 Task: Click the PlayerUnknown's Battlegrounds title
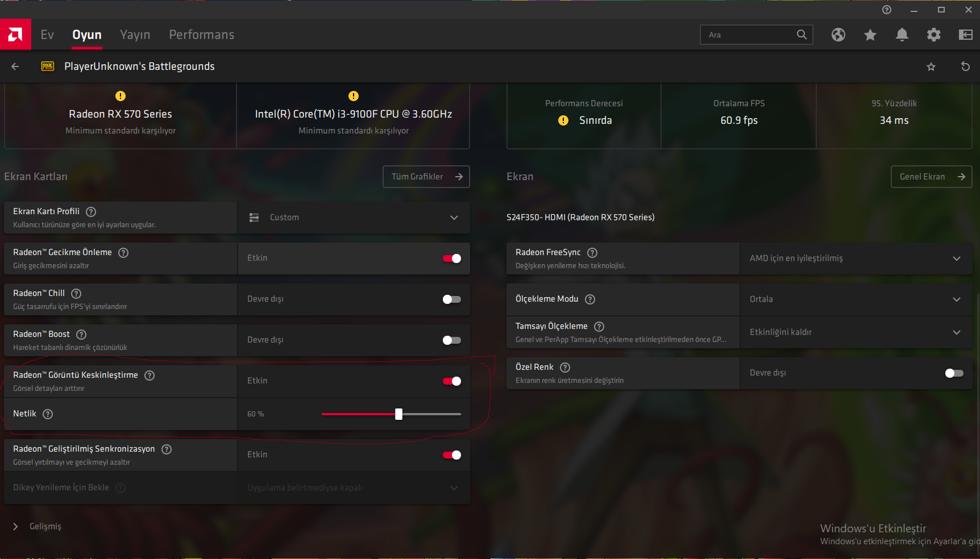[139, 66]
